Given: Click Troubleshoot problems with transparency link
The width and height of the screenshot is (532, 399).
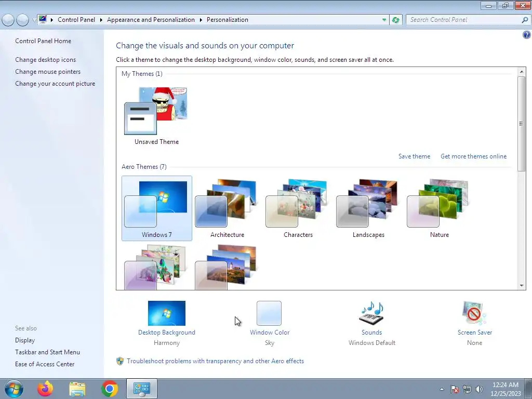Looking at the screenshot, I should coord(215,361).
